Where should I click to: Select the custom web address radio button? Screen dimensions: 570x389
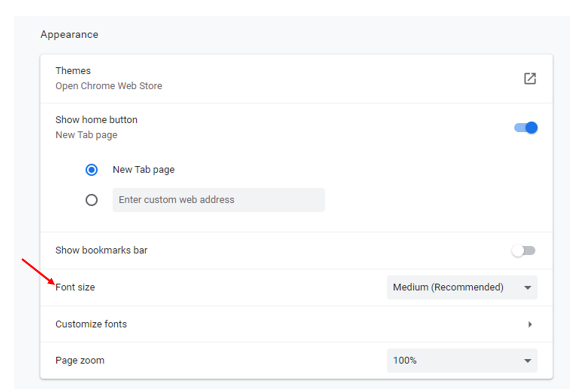[91, 200]
